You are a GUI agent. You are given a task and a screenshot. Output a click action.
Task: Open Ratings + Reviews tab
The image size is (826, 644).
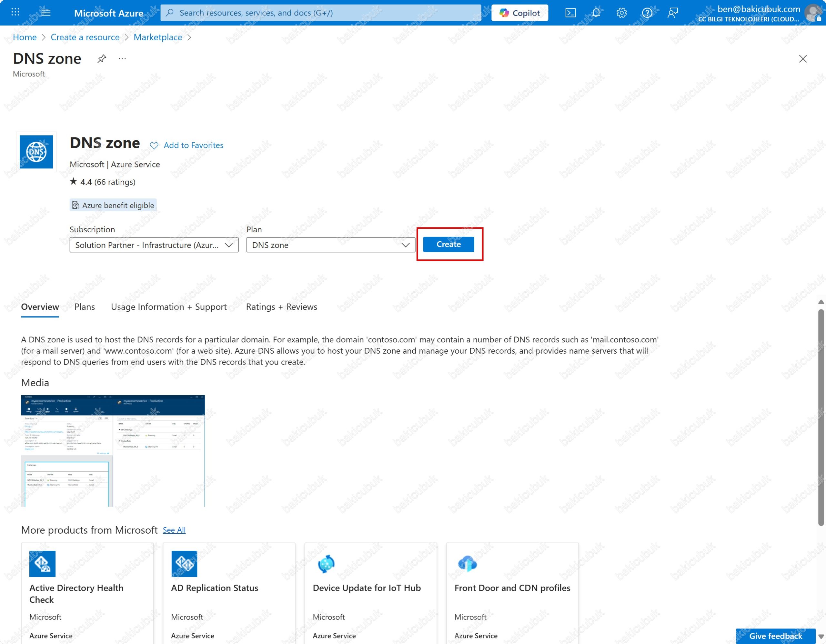281,307
